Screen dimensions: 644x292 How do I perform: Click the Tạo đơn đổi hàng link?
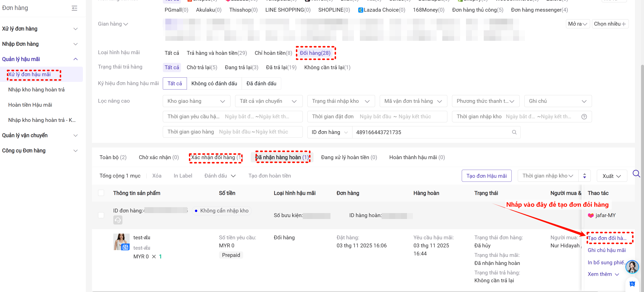(607, 238)
